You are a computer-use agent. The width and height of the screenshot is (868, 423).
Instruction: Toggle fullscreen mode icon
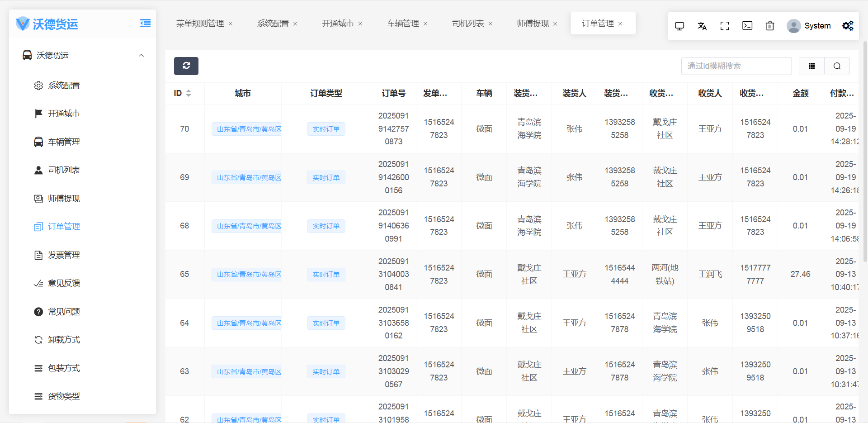coord(725,26)
